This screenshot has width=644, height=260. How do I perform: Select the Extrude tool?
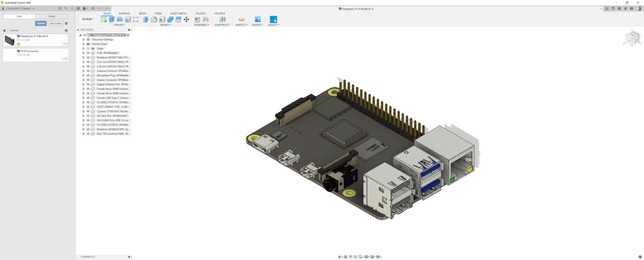112,19
